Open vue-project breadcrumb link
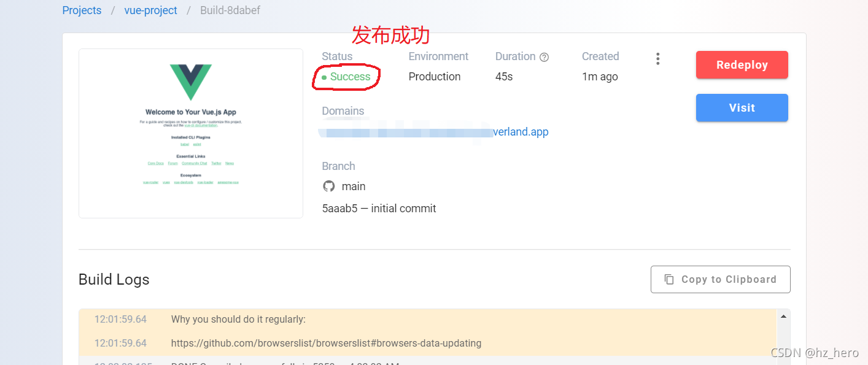 tap(150, 10)
